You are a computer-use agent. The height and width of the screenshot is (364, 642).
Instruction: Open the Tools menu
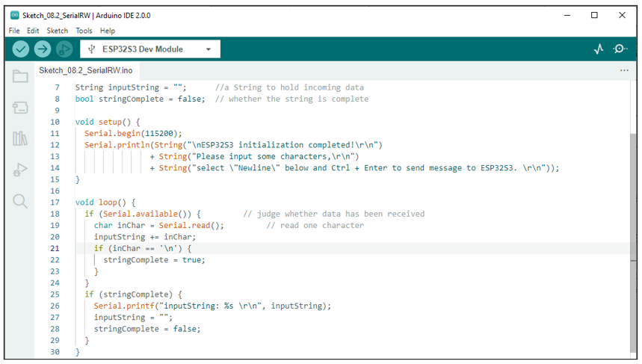(x=84, y=31)
